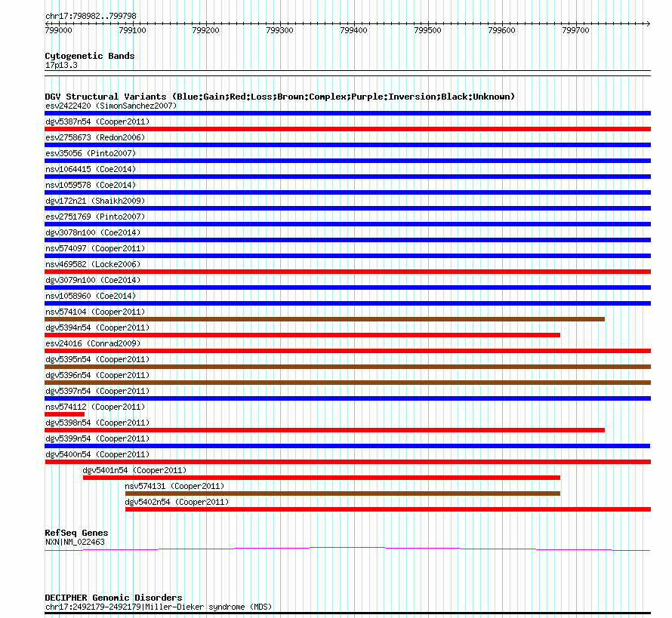672x618 pixels.
Task: Click the nsv574112 (Cooper2011) label
Action: tap(95, 407)
